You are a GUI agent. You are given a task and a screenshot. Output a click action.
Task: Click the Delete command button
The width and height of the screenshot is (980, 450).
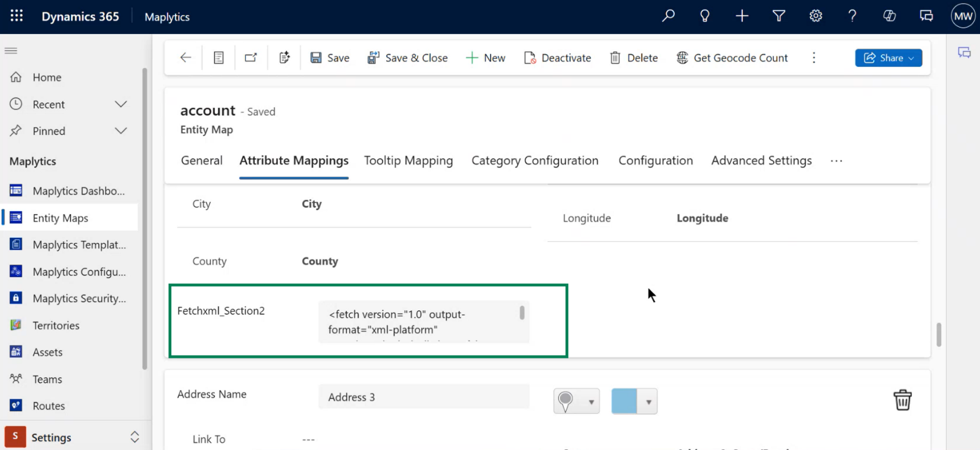[x=634, y=58]
